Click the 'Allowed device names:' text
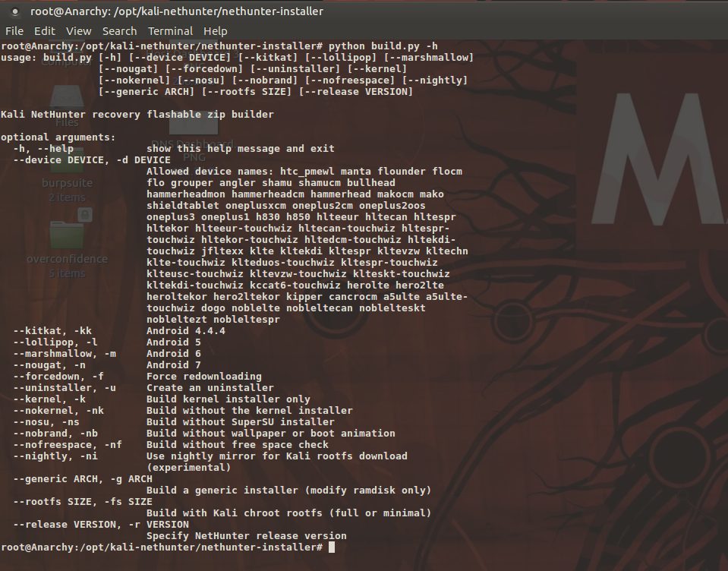 [x=210, y=172]
